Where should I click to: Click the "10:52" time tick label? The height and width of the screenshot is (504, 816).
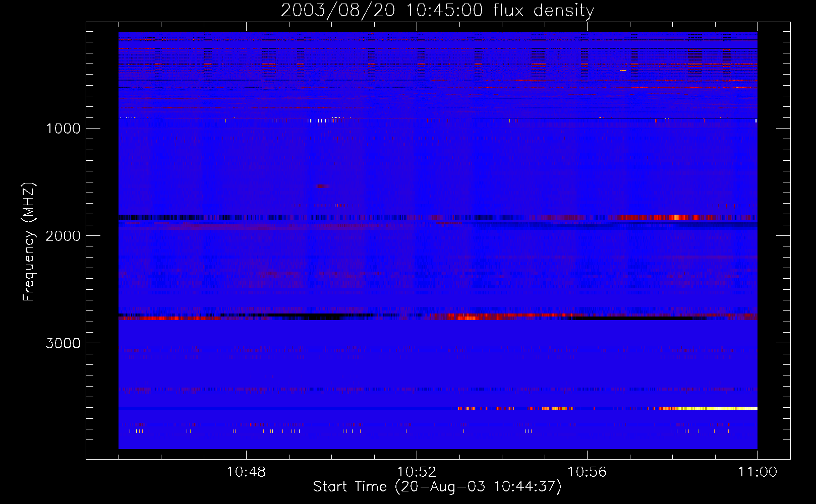(x=417, y=472)
